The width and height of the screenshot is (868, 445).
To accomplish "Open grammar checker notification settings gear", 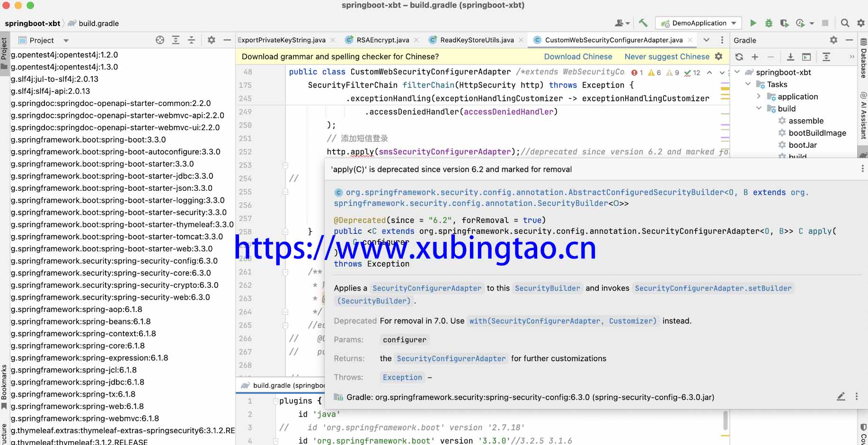I will (718, 56).
